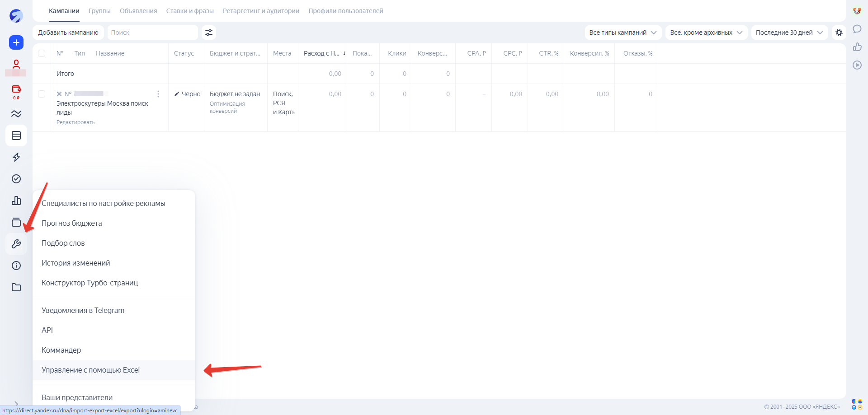Click Редактировать link under campaign name
Image resolution: width=868 pixels, height=415 pixels.
pos(75,122)
